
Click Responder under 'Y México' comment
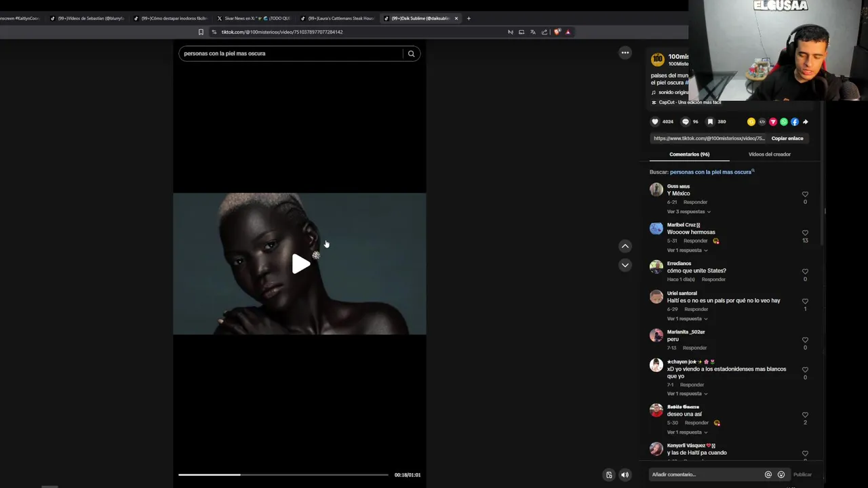point(695,202)
